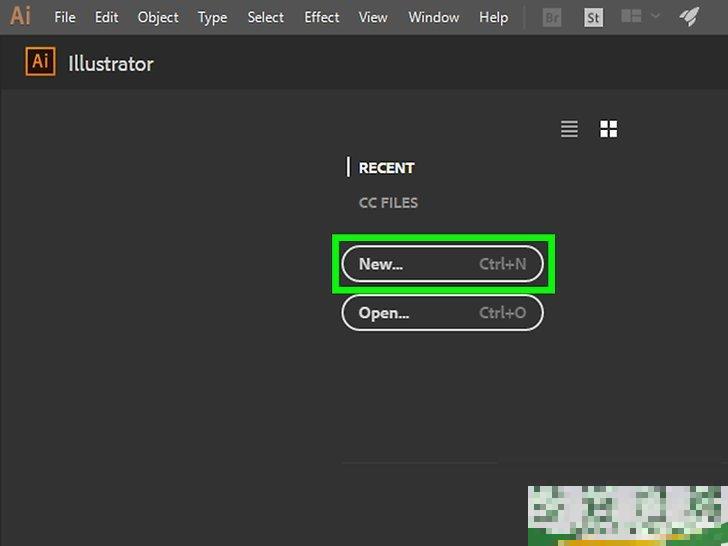
Task: Open the File menu
Action: click(65, 17)
